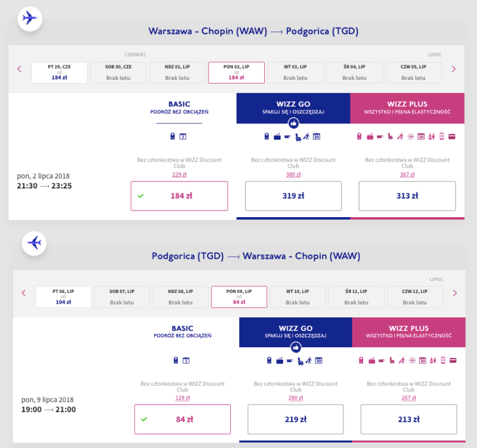Show earlier return dates before PT 06, LIP
Screen dimensions: 477x448
click(x=24, y=293)
